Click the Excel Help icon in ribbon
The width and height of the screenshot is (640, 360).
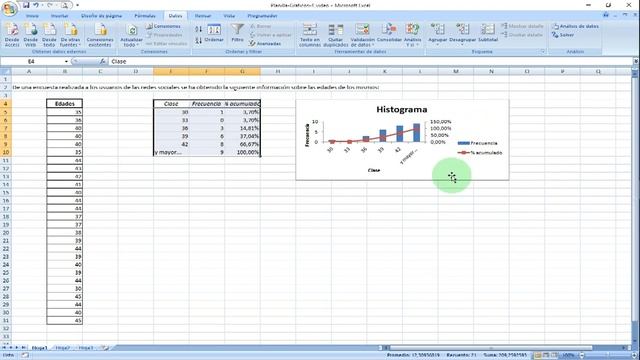click(606, 16)
